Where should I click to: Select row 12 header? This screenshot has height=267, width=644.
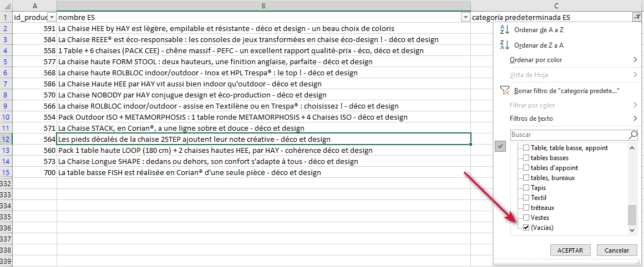[6, 139]
